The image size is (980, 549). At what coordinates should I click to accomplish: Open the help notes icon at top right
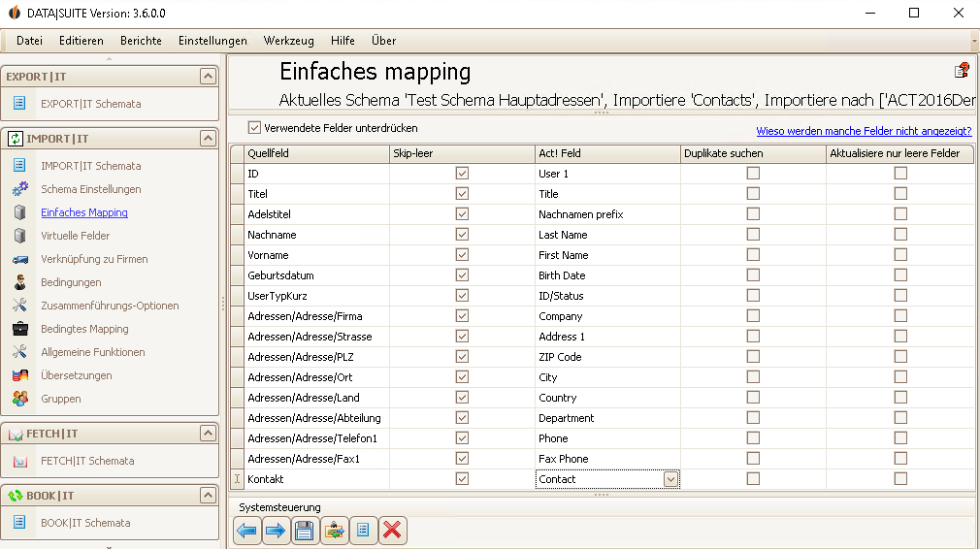[962, 71]
